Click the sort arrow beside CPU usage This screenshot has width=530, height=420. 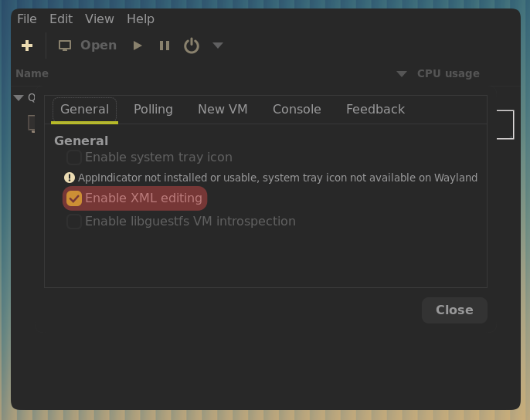click(402, 74)
